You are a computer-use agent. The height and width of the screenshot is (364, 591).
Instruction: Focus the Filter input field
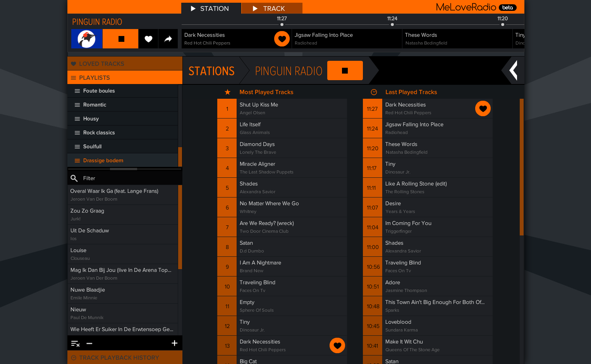[131, 178]
